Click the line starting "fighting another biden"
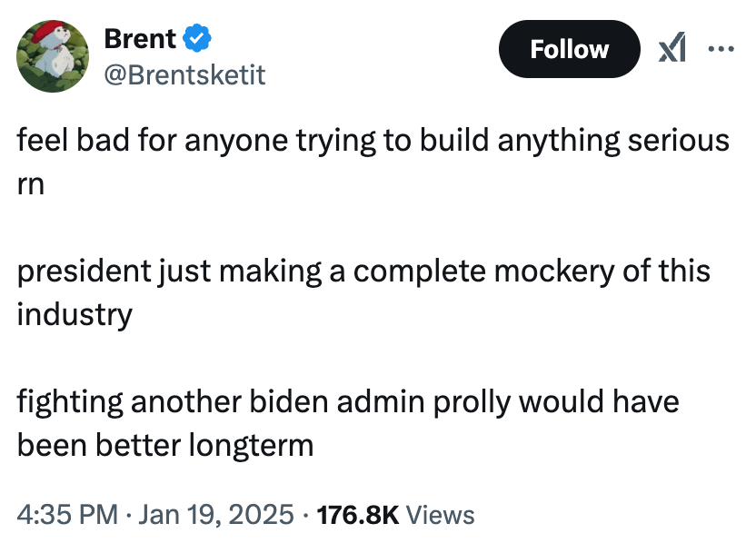This screenshot has height=543, width=756. 348,402
